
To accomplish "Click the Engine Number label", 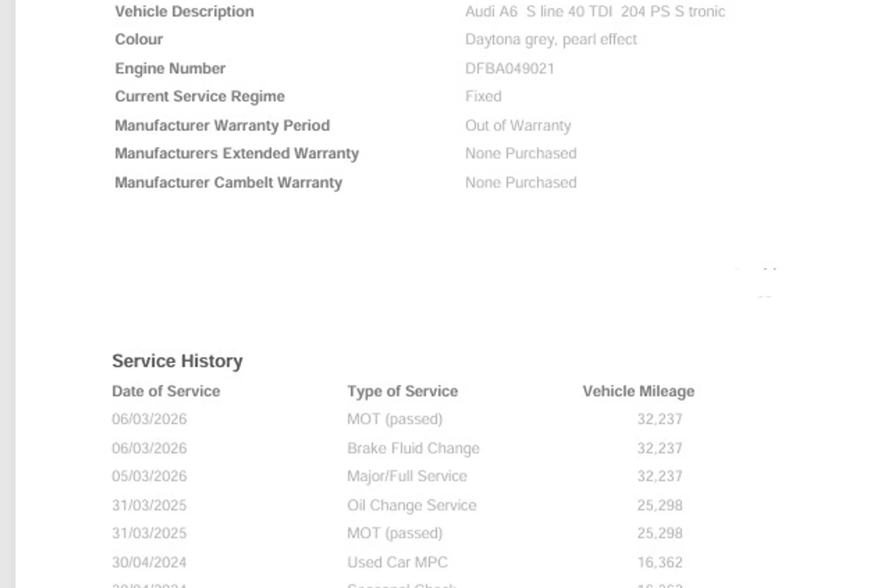I will (170, 68).
